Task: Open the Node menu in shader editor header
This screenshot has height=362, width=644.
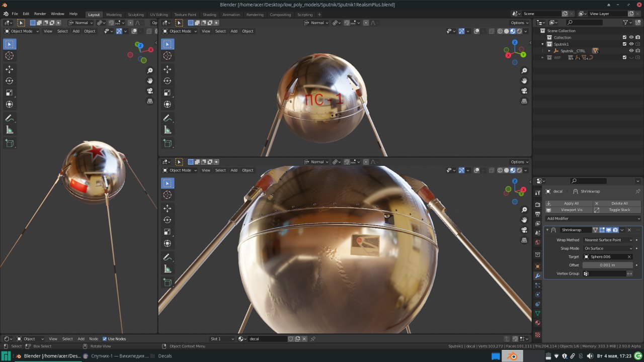Action: coord(94,339)
